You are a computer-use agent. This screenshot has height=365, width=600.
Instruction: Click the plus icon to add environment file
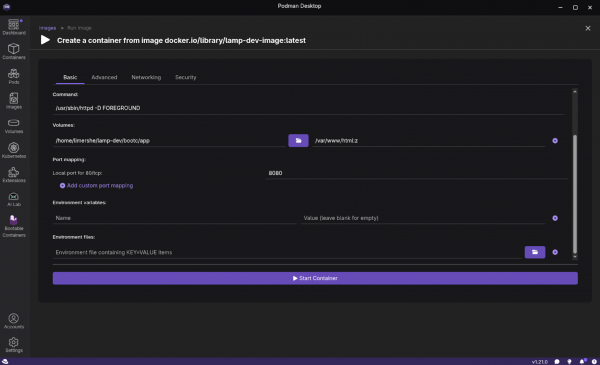click(555, 252)
